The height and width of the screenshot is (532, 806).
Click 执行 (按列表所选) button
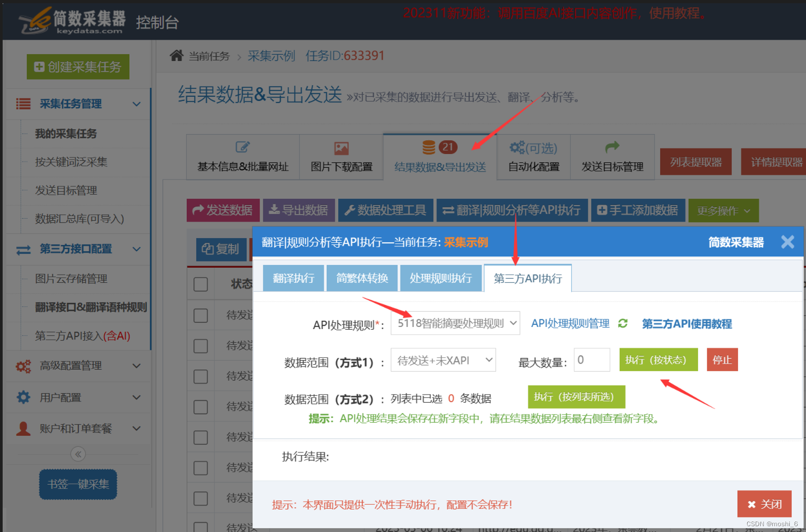(577, 397)
